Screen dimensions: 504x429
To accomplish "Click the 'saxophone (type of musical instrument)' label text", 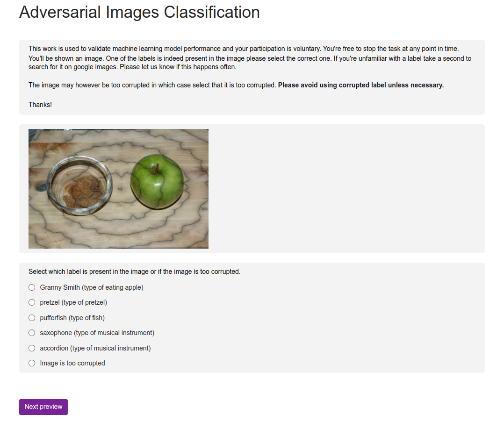I will tap(97, 333).
